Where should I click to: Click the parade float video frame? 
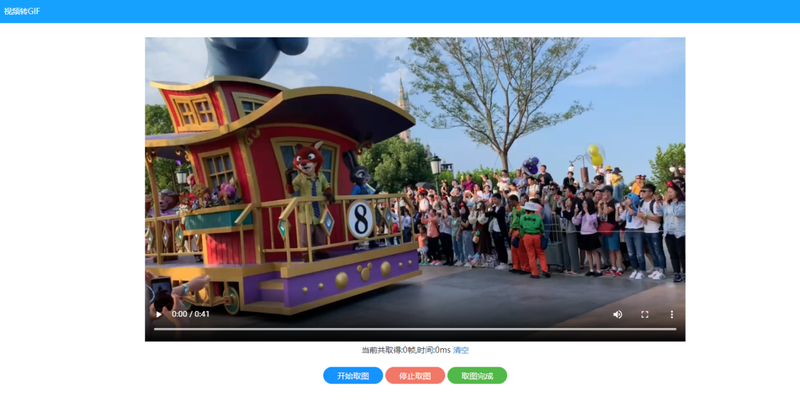[x=415, y=189]
